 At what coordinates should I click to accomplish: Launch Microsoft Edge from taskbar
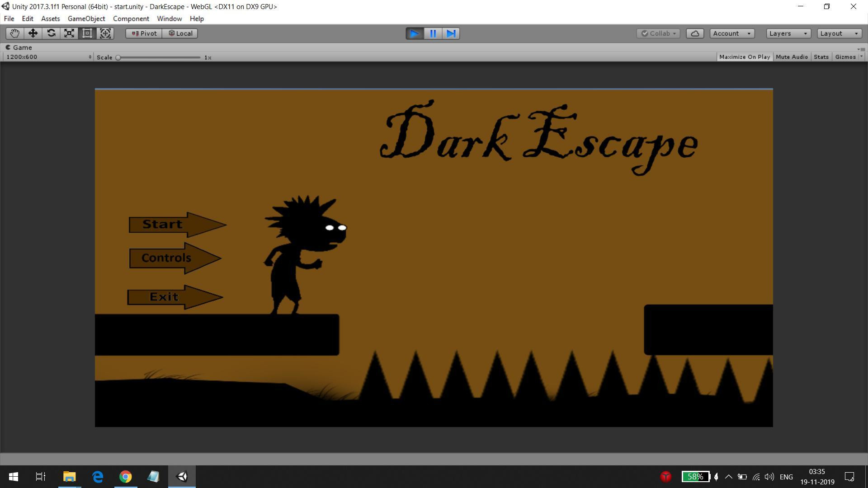click(98, 477)
